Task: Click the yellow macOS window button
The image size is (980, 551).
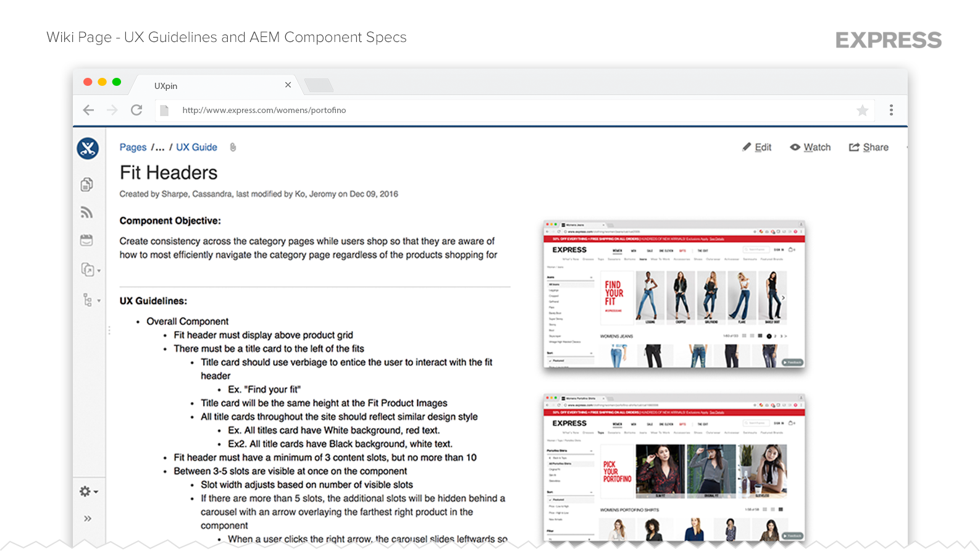Action: 103,82
